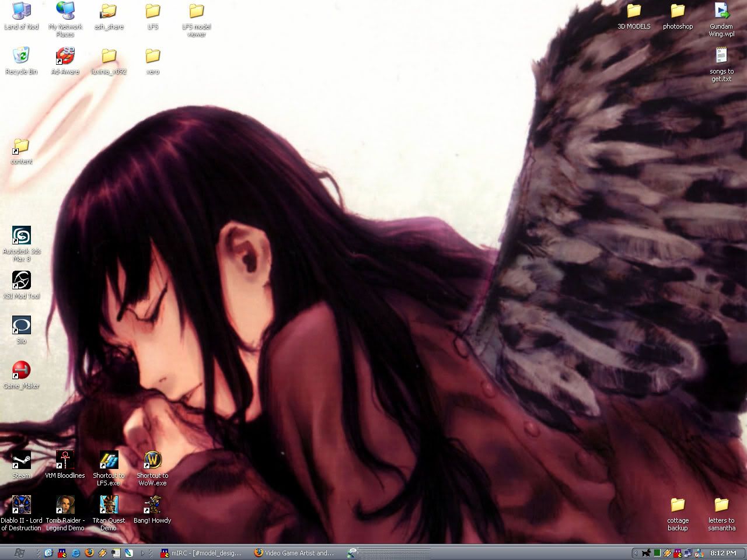Select the Recycle Bin icon
Viewport: 747px width, 560px height.
click(22, 61)
